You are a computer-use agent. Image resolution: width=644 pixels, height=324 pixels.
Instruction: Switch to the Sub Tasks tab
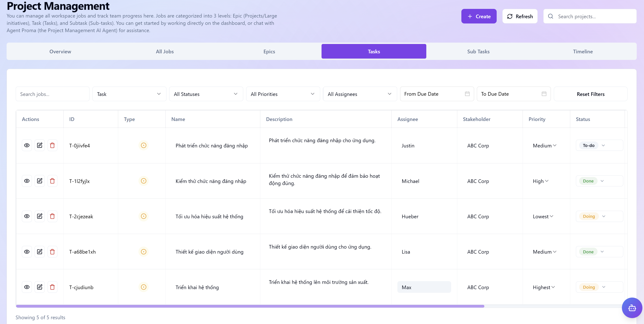pos(478,51)
